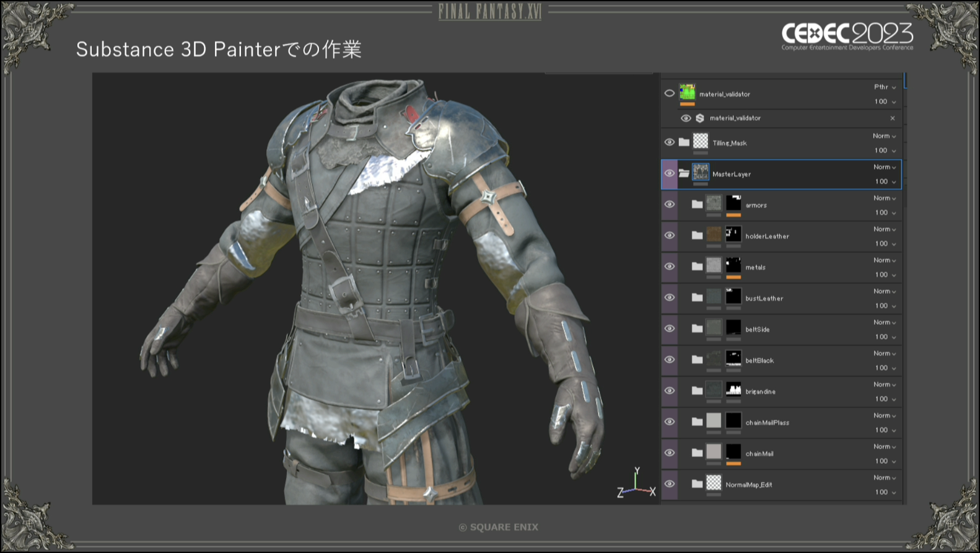Toggle the bustLeather eye icon
The width and height of the screenshot is (980, 553).
670,297
